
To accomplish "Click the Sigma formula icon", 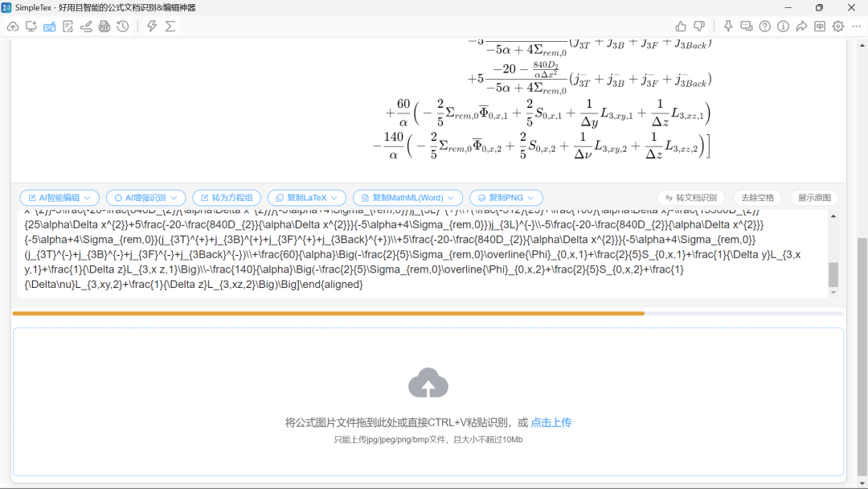I will [x=170, y=27].
